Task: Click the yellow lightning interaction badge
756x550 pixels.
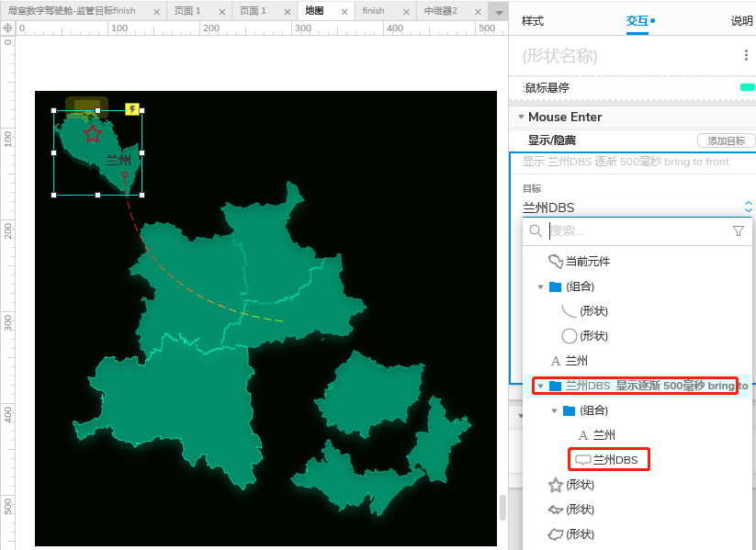Action: point(132,109)
